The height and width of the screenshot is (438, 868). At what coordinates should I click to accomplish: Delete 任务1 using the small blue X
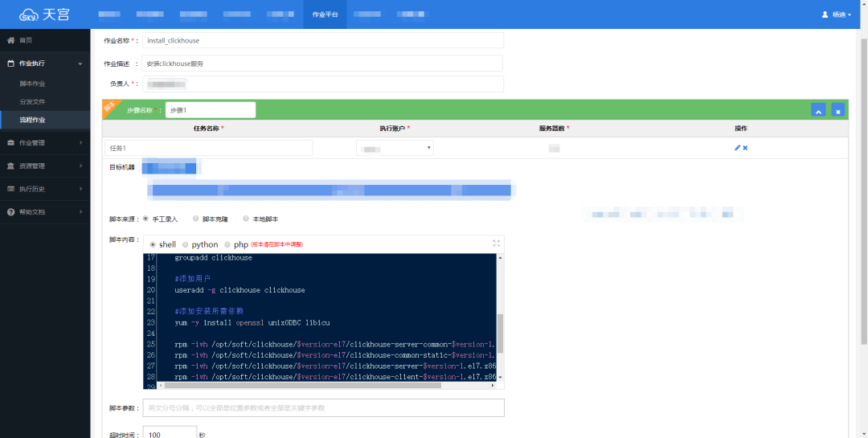pos(745,148)
